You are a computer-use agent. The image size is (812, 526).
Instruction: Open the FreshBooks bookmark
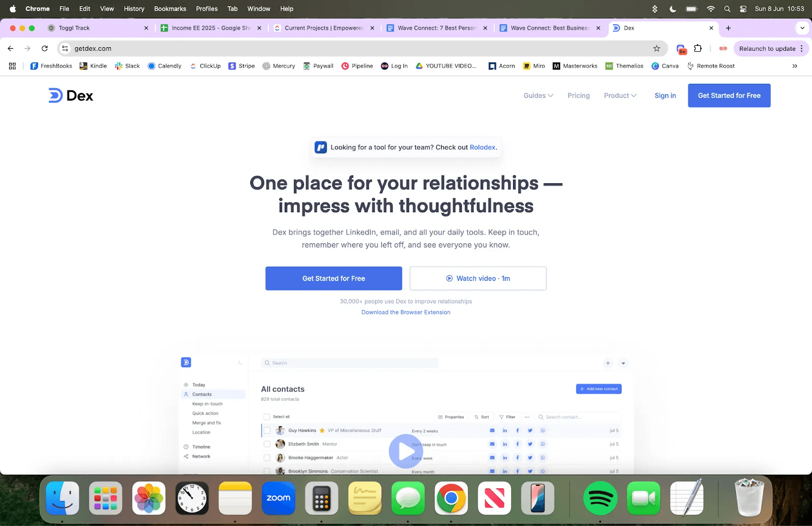click(x=51, y=66)
